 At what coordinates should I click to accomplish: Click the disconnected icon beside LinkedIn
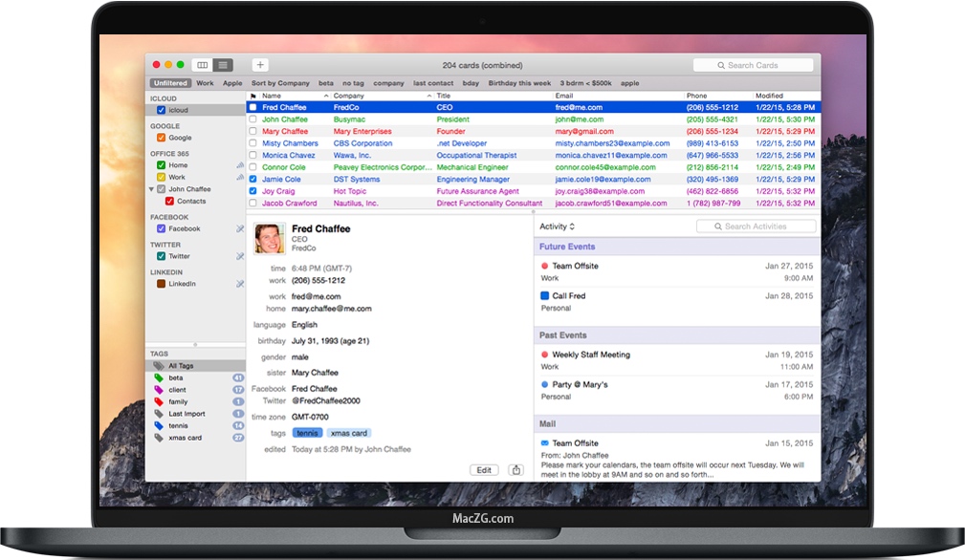[240, 284]
